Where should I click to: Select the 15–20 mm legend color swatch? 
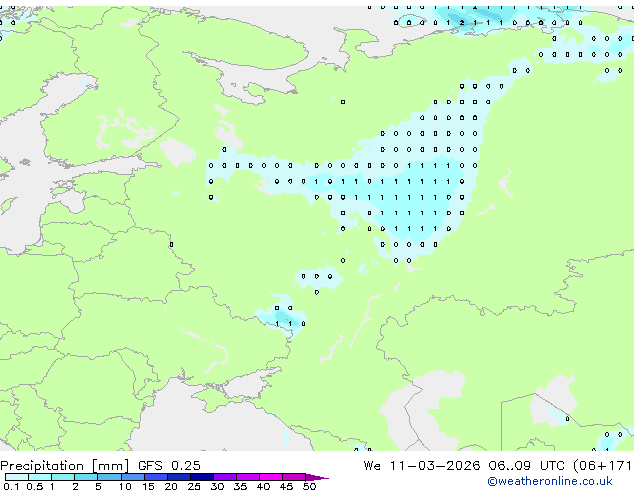[155, 477]
